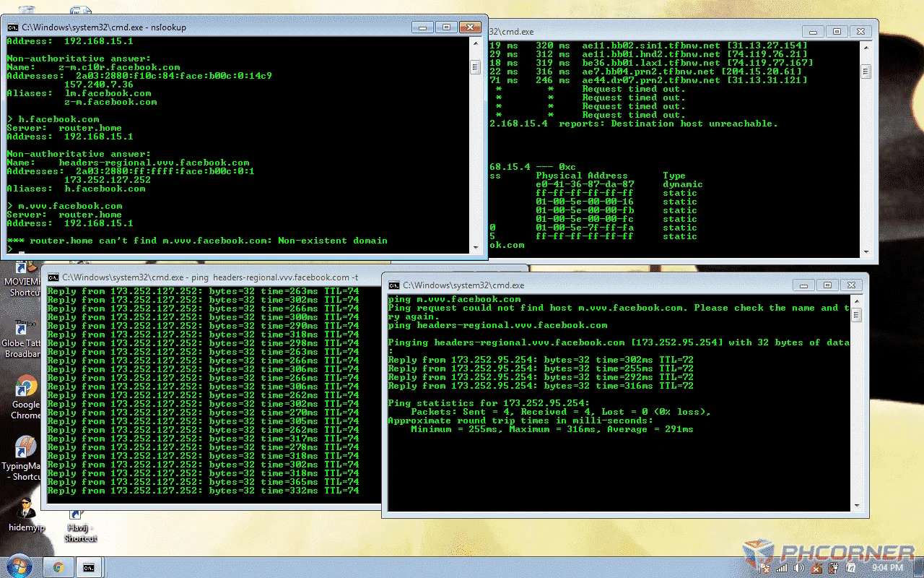Click the nslookup window's scroll-down arrow

[475, 246]
